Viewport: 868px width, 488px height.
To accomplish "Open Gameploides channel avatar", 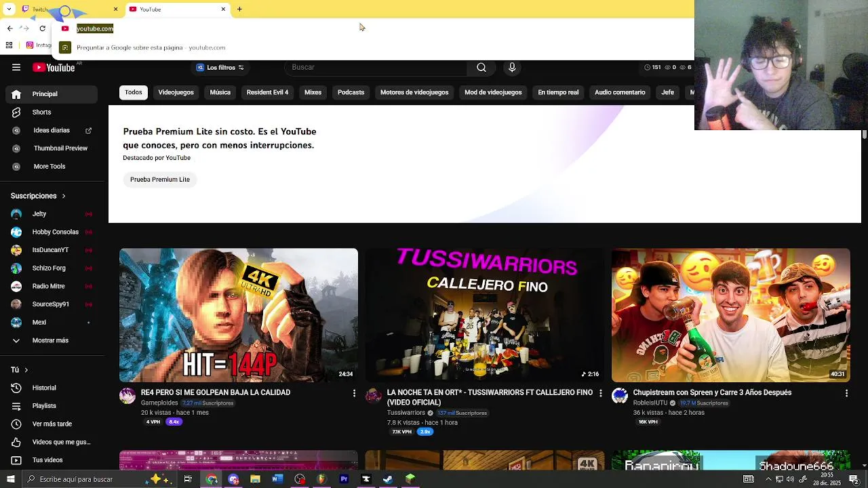I will point(127,396).
